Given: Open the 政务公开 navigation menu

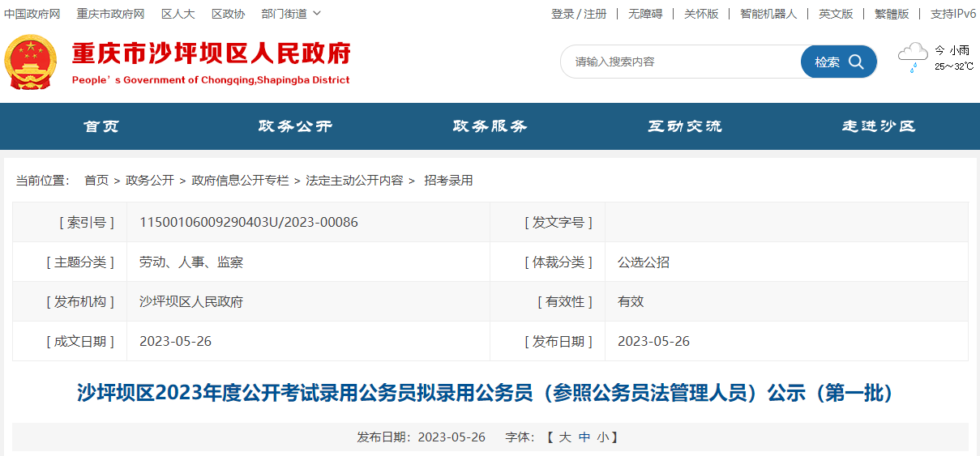Looking at the screenshot, I should click(295, 126).
